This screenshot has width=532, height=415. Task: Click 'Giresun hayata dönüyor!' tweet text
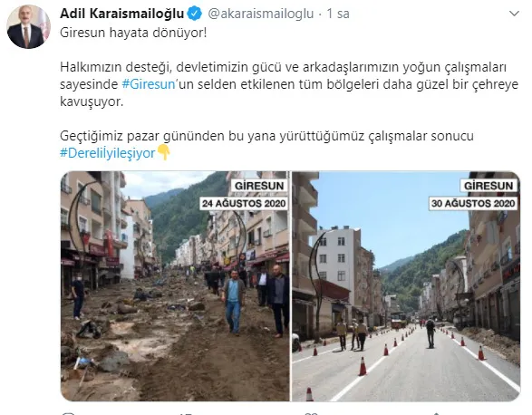tap(133, 33)
